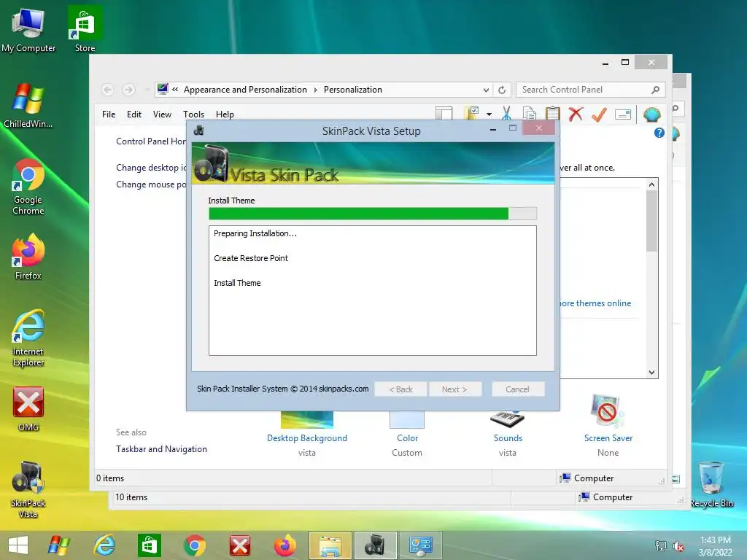Open the Edit menu

(x=134, y=114)
